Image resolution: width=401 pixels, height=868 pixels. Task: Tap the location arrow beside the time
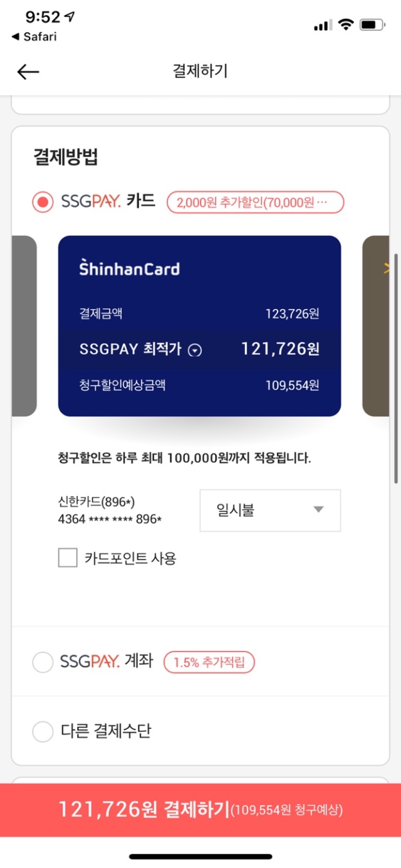pyautogui.click(x=70, y=17)
